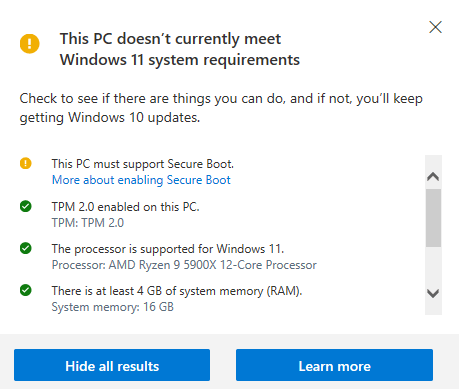Click the scrollbar down arrow
The width and height of the screenshot is (459, 389).
(433, 293)
